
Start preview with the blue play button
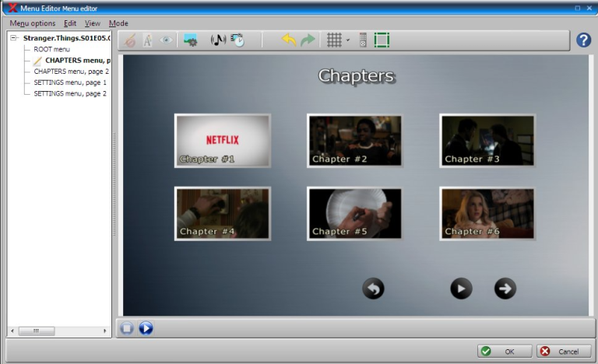click(146, 328)
